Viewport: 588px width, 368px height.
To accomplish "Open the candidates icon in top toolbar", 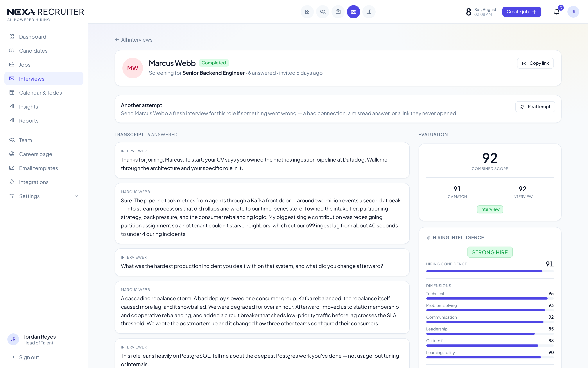I will point(322,12).
